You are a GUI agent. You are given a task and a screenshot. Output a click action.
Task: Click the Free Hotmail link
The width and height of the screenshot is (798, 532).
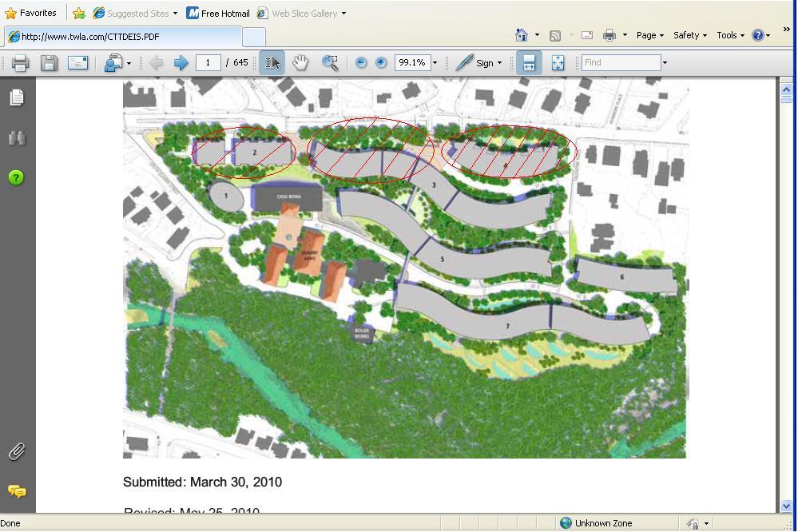[218, 14]
